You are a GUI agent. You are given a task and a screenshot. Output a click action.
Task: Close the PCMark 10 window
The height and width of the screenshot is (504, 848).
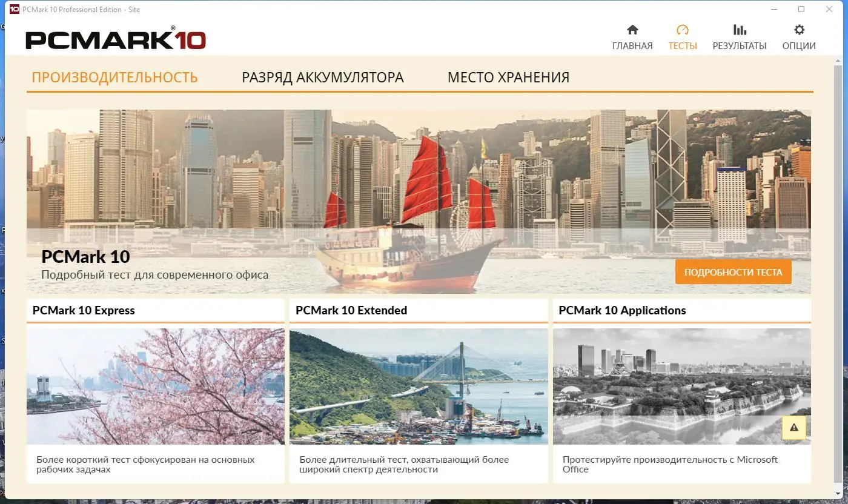(x=829, y=9)
